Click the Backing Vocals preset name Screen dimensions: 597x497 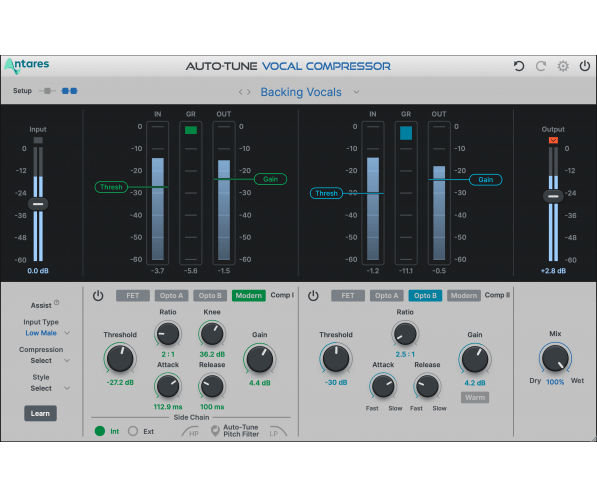point(301,92)
